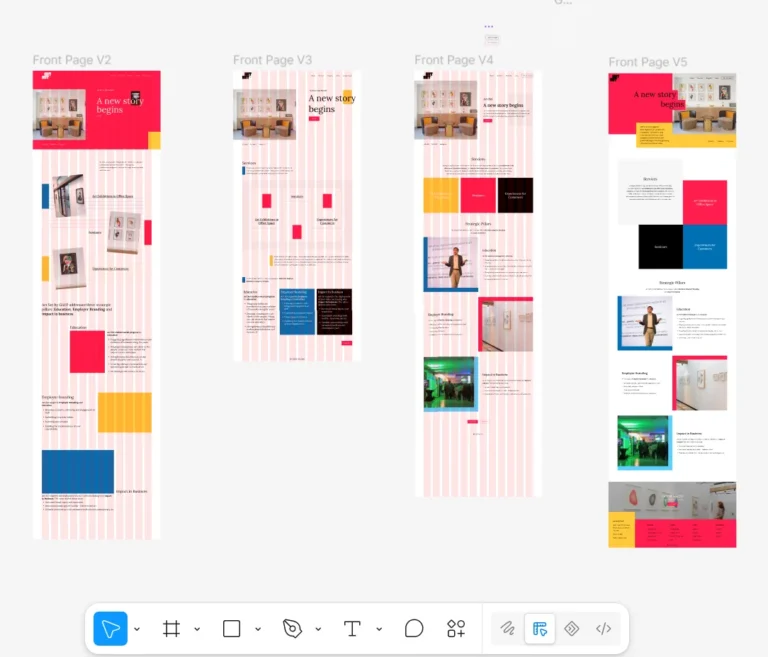Viewport: 768px width, 657px height.
Task: Toggle Dev Mode code icon
Action: [x=603, y=629]
